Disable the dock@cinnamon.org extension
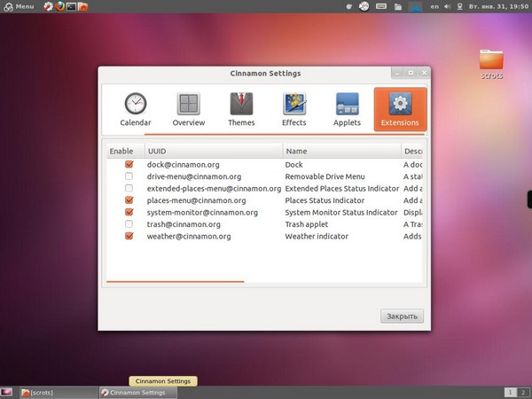 pyautogui.click(x=129, y=165)
